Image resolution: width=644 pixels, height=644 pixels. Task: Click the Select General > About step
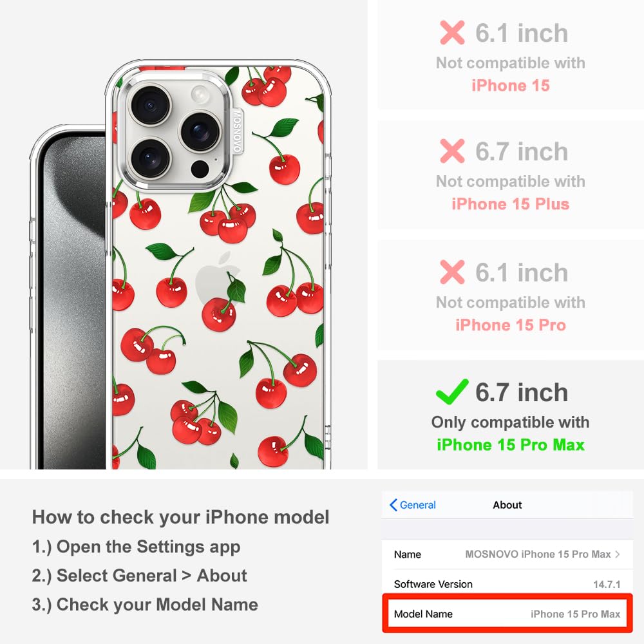pyautogui.click(x=139, y=576)
